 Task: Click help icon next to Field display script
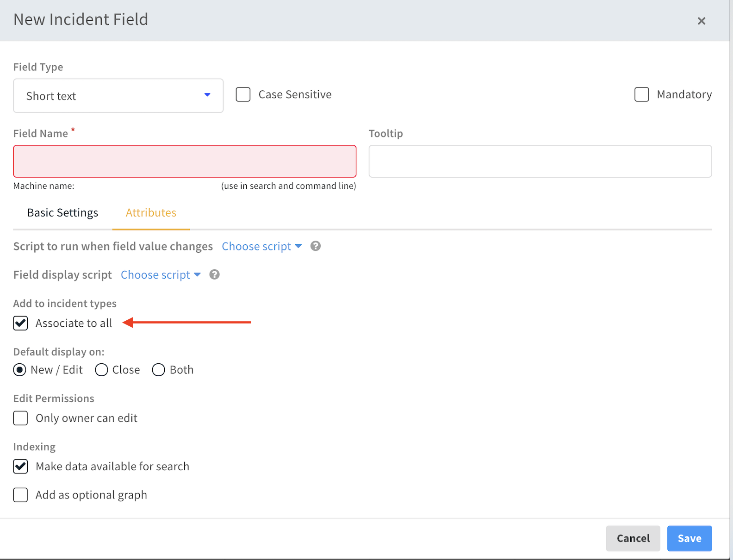tap(214, 275)
